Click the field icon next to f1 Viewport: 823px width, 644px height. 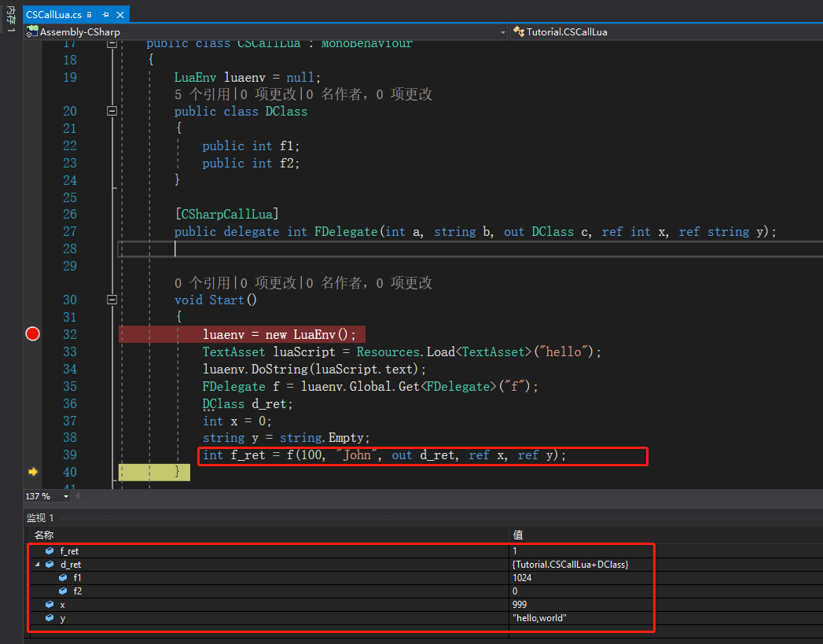(x=63, y=578)
